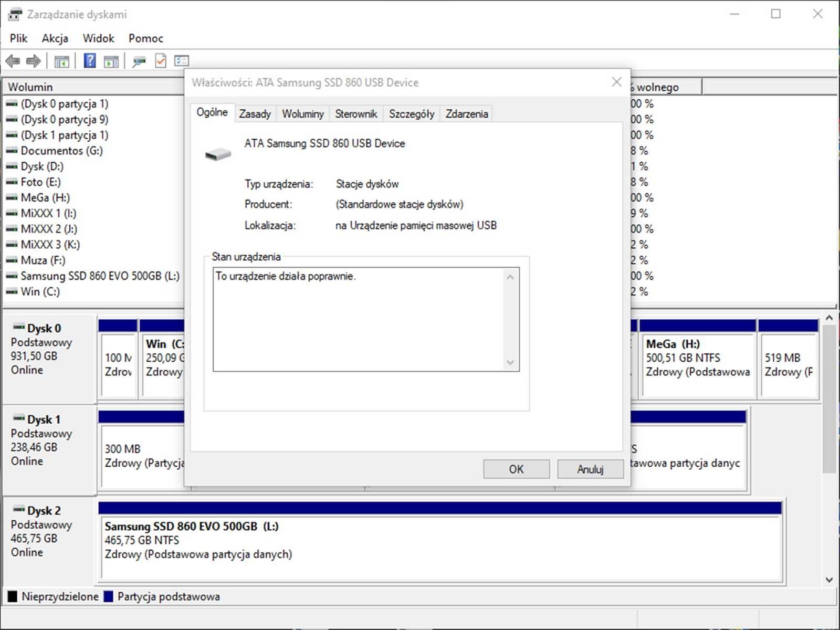Select the MeGa (H:) partition block on Dysk 0
840x630 pixels.
click(x=697, y=359)
